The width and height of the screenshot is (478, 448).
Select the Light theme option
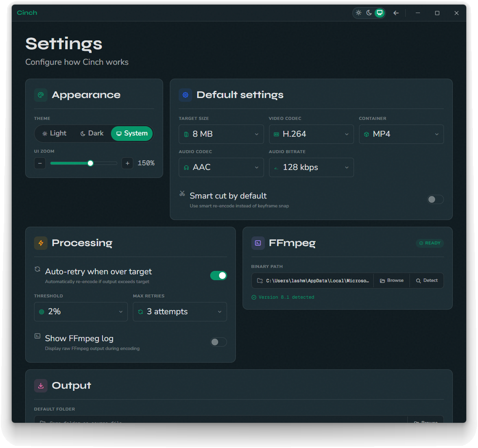pos(54,133)
